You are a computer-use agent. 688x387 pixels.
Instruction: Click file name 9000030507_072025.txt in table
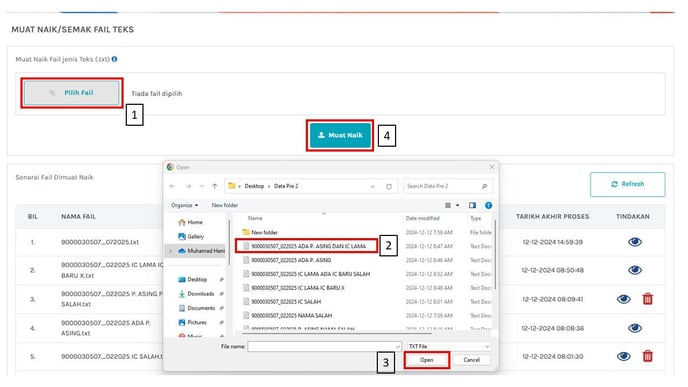click(100, 242)
